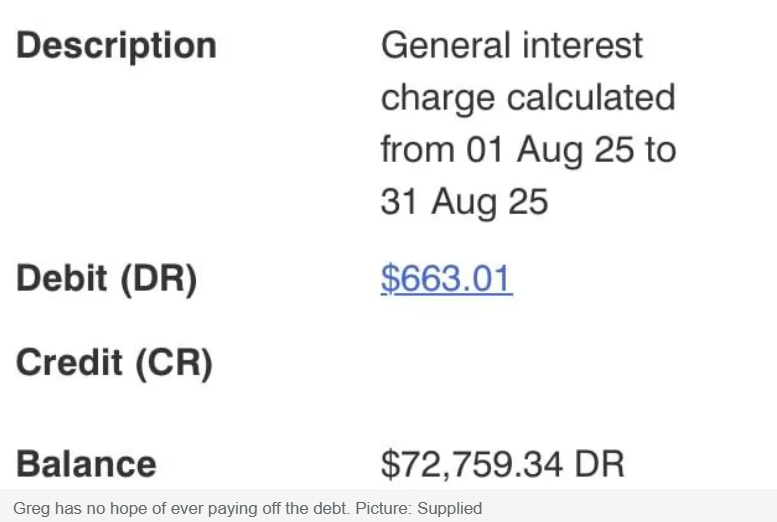
Task: Click the Balance row label
Action: tap(87, 464)
